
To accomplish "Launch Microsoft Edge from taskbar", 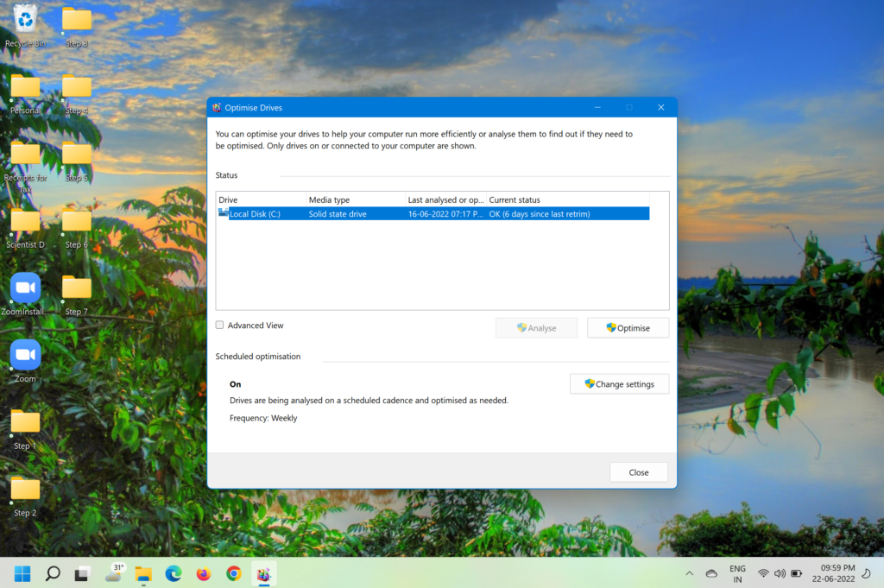I will click(x=174, y=574).
